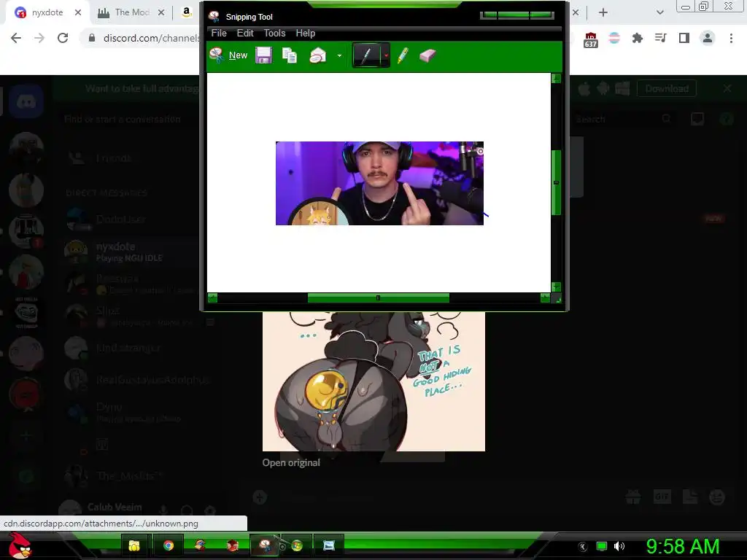Screen dimensions: 747x560
Task: Open Chrome from the taskbar
Action: pos(169,545)
